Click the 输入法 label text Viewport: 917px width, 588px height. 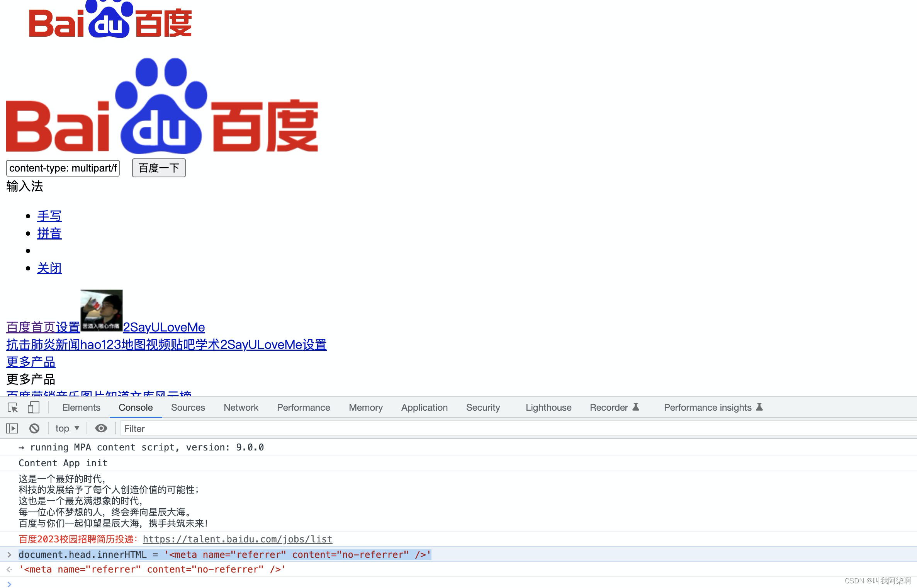pyautogui.click(x=25, y=186)
